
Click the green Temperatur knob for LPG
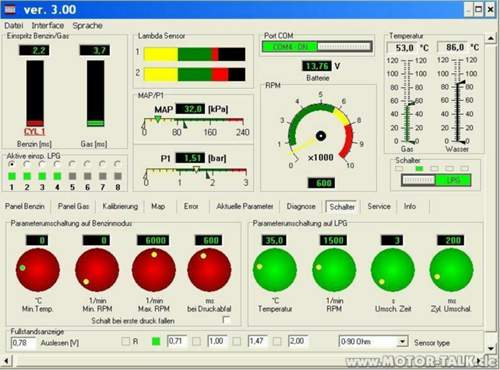click(275, 270)
